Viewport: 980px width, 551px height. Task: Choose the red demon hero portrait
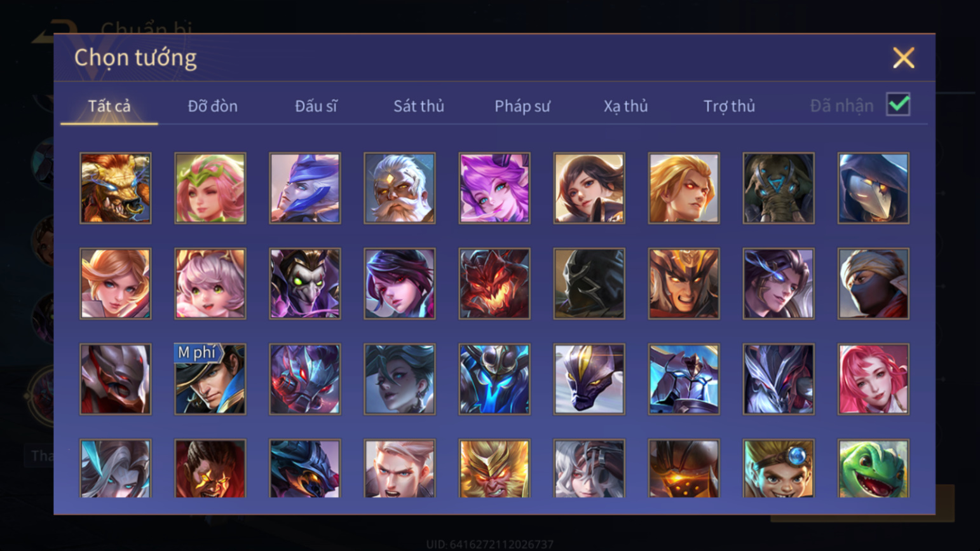(x=494, y=283)
